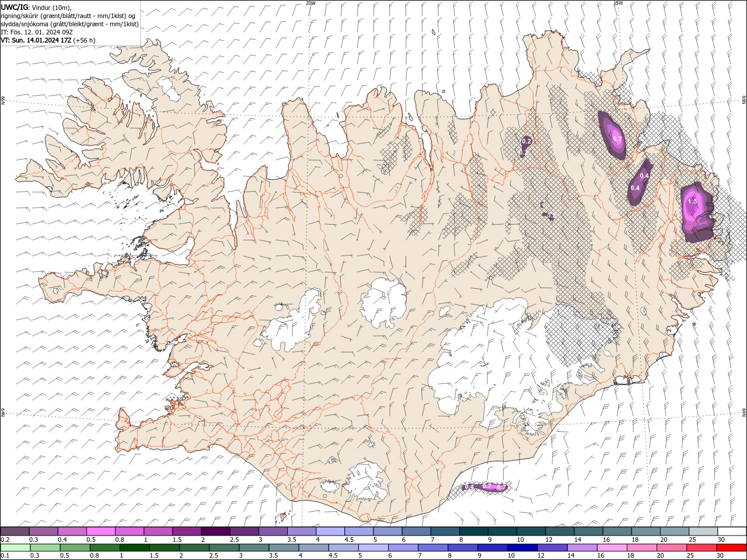Image resolution: width=747 pixels, height=560 pixels.
Task: Click the 0.2 value label in the north
Action: (x=526, y=141)
